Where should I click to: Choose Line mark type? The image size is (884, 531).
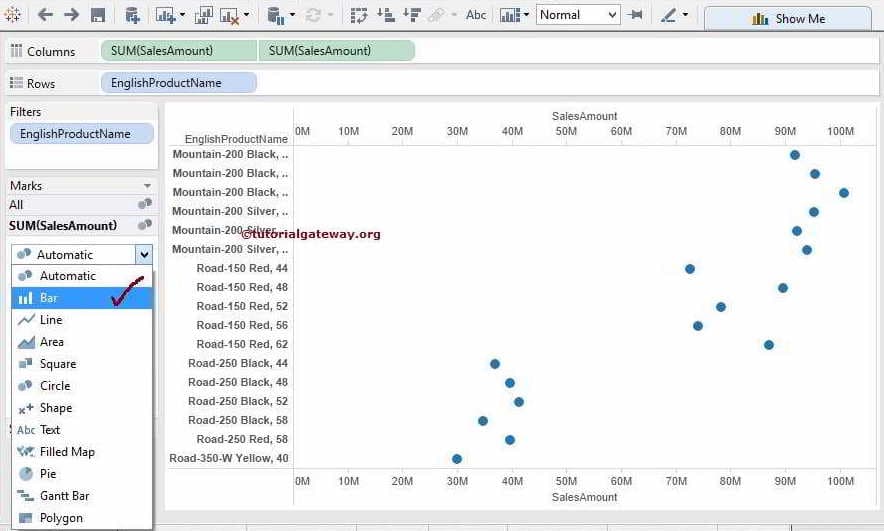coord(82,320)
